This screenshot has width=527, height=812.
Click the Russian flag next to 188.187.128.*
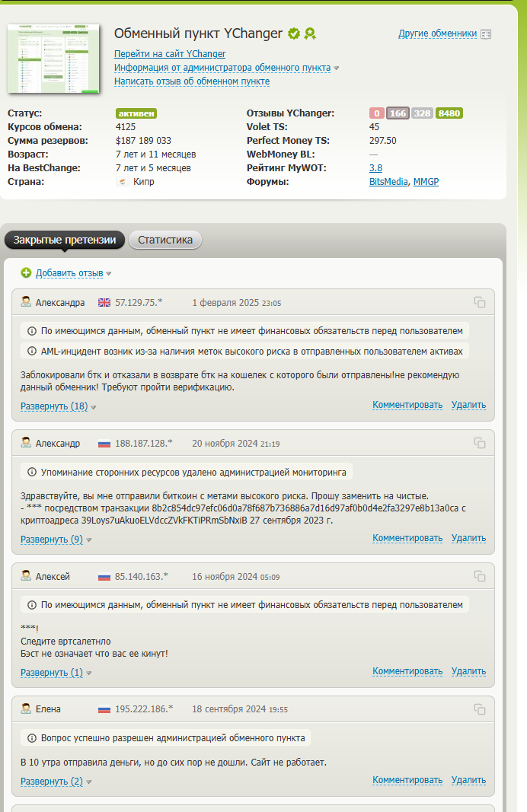(104, 444)
